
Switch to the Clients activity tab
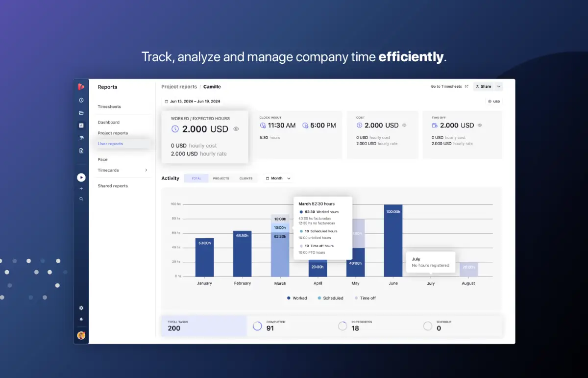point(246,178)
